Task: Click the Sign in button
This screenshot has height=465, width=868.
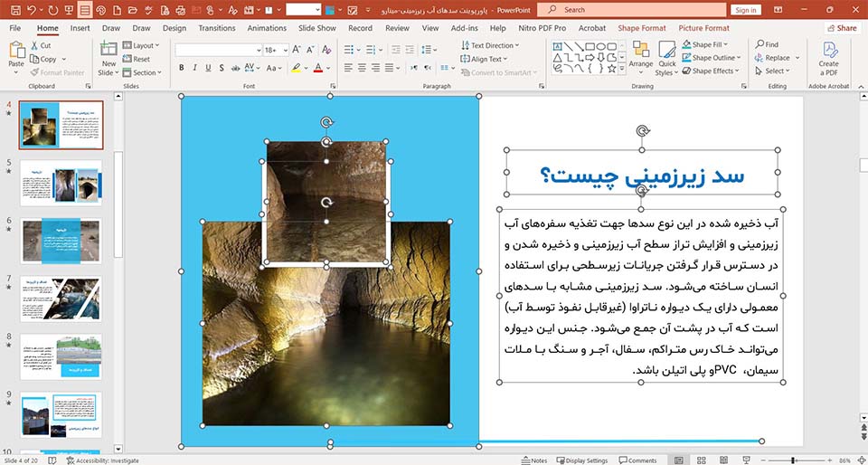Action: pos(746,10)
